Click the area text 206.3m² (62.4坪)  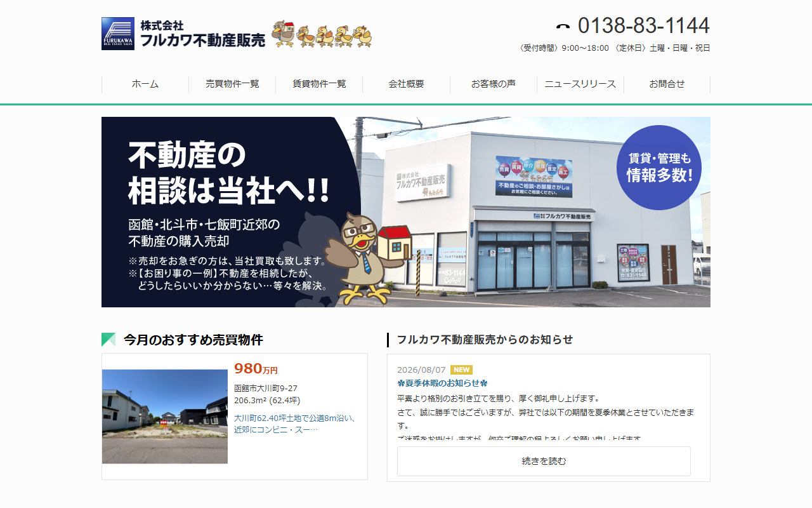coord(267,400)
